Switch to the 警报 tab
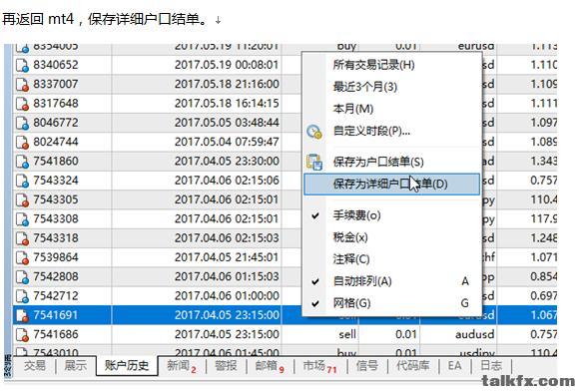 pos(226,366)
